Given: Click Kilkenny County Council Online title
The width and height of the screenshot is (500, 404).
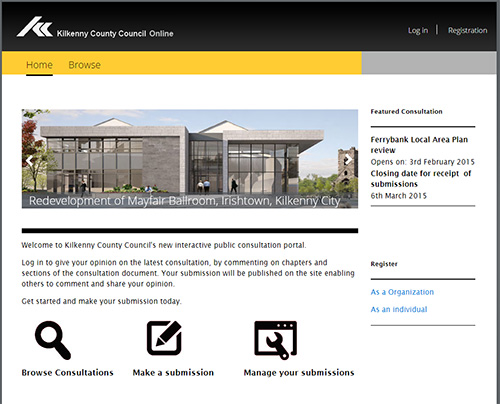Looking at the screenshot, I should [x=115, y=34].
